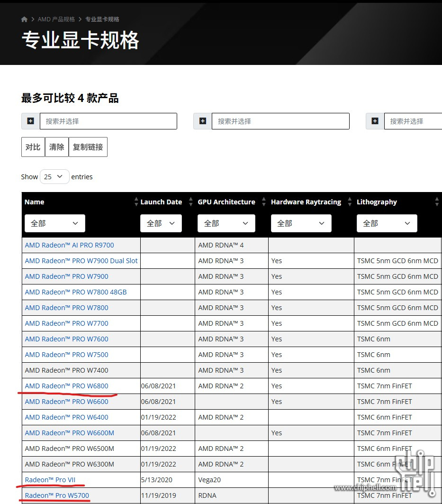The image size is (442, 504).
Task: Click the 清除 clear button
Action: pos(57,147)
